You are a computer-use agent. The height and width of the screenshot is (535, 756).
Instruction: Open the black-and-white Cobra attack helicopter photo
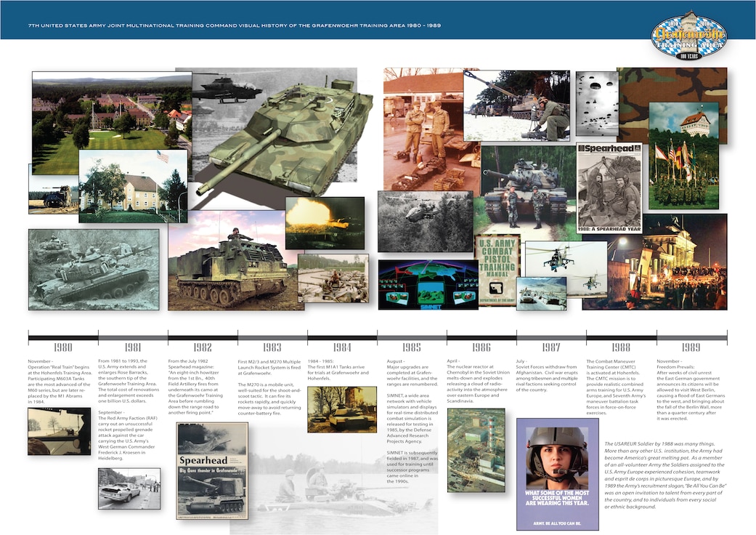pyautogui.click(x=227, y=88)
